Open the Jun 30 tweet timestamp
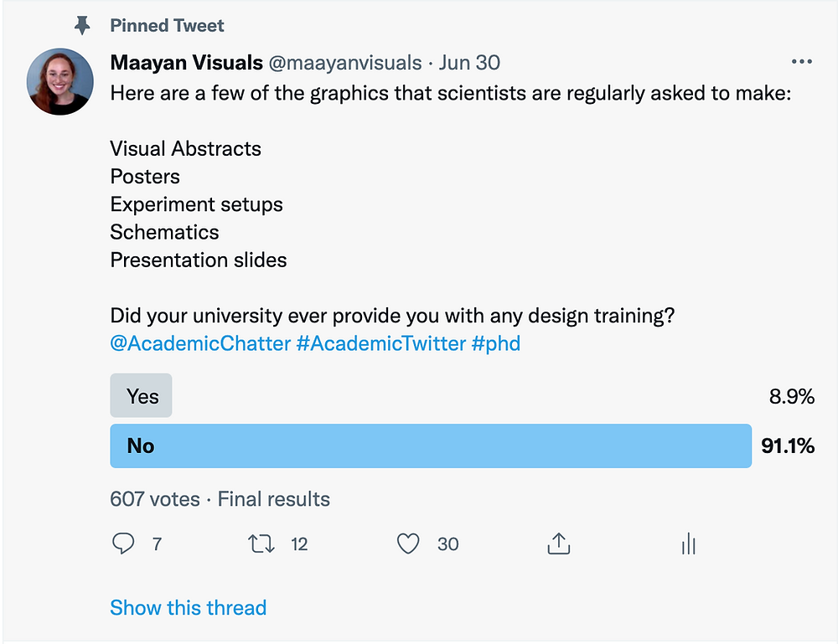The image size is (838, 644). coord(469,63)
